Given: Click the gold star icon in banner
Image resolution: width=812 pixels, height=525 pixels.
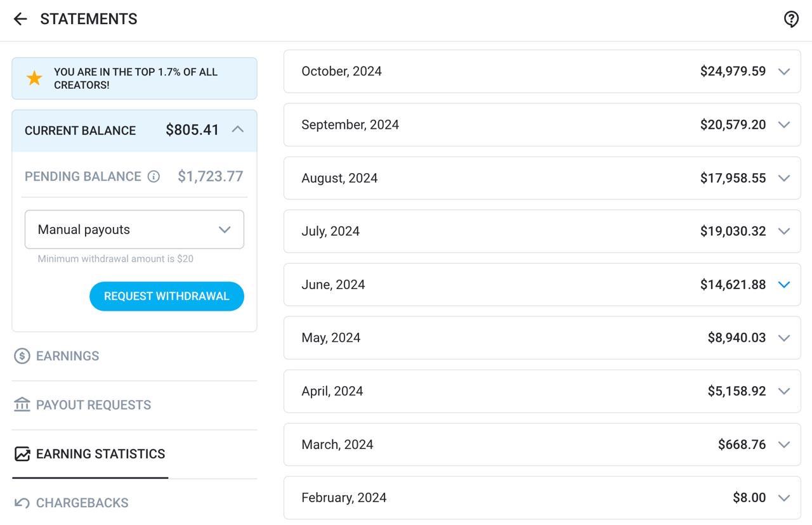Looking at the screenshot, I should point(34,78).
